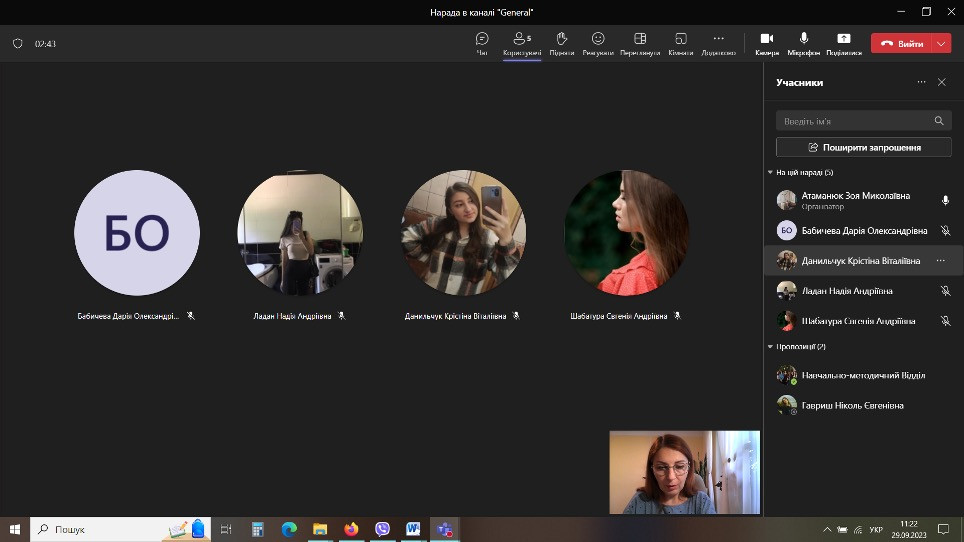Collapse the 'На цій нараді (5)' section
Image resolution: width=964 pixels, height=542 pixels.
coord(770,173)
